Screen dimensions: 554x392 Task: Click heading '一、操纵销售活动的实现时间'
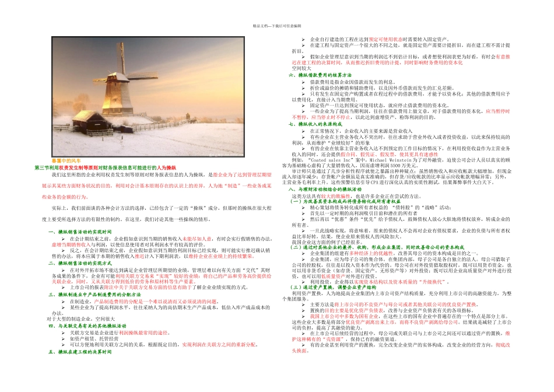pos(80,232)
